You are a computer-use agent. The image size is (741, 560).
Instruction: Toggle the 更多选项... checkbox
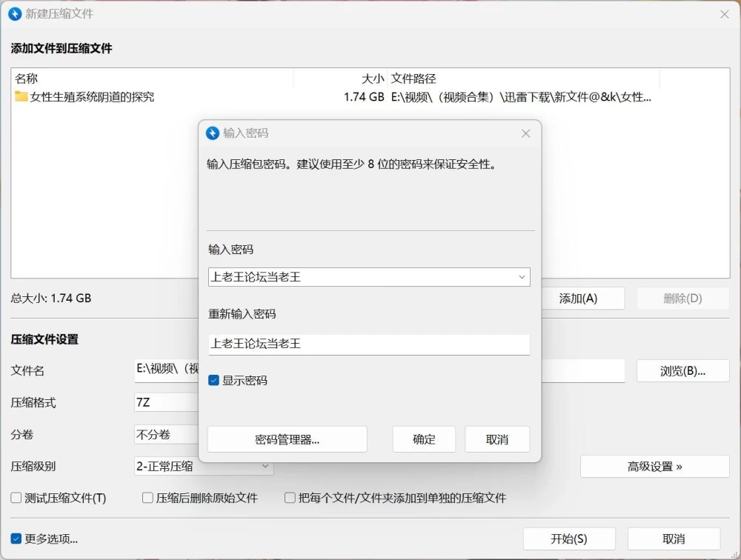coord(16,539)
